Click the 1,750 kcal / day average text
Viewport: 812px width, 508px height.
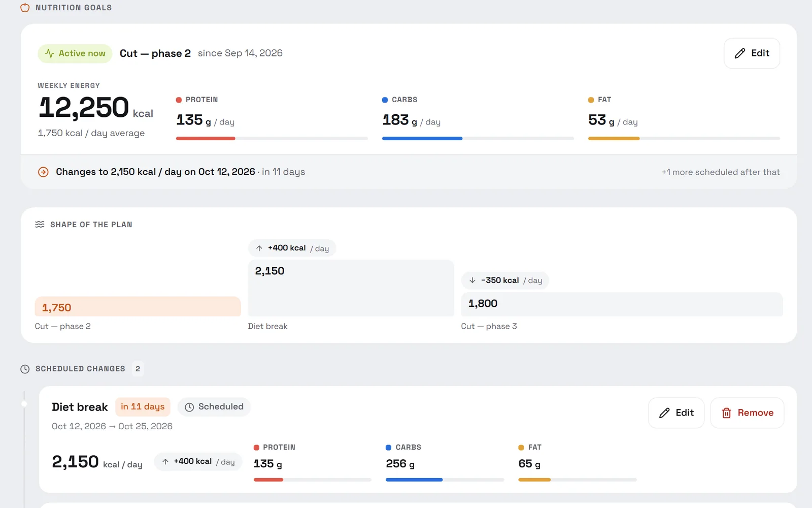(91, 133)
